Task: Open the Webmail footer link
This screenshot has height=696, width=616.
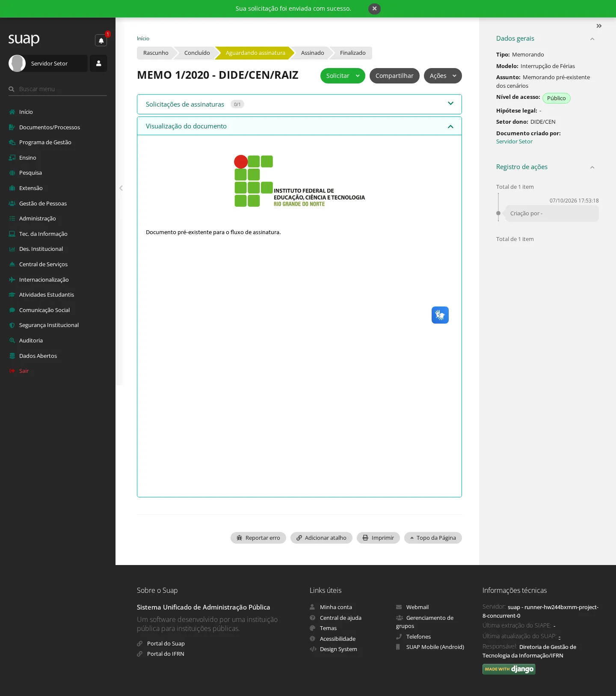Action: [x=418, y=607]
